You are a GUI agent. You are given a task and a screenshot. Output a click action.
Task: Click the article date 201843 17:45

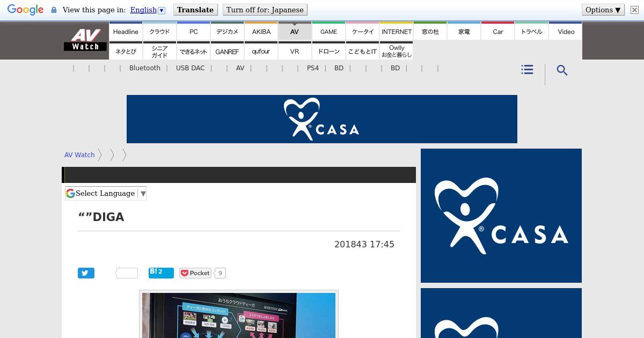tap(364, 244)
